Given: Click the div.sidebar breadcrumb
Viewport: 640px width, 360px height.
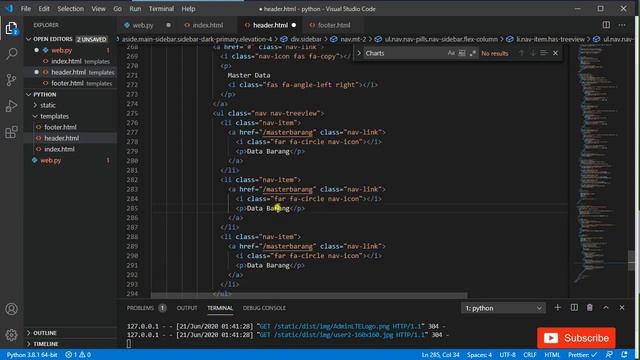Looking at the screenshot, I should tap(306, 39).
